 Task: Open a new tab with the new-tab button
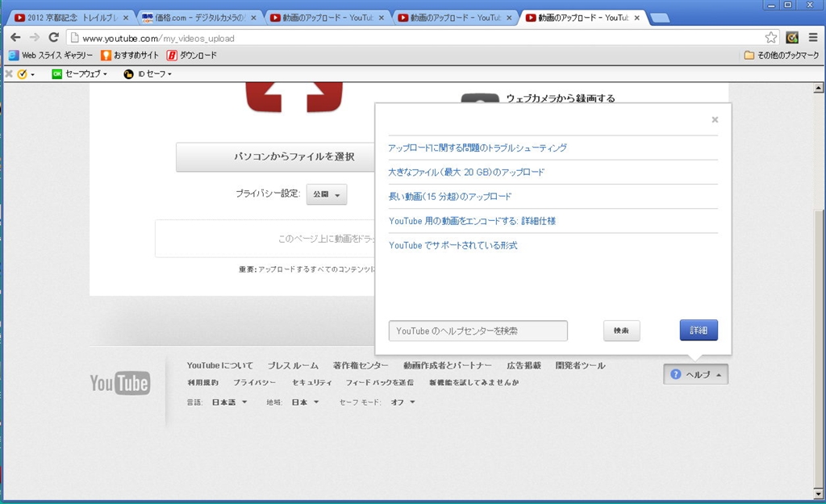coord(660,19)
